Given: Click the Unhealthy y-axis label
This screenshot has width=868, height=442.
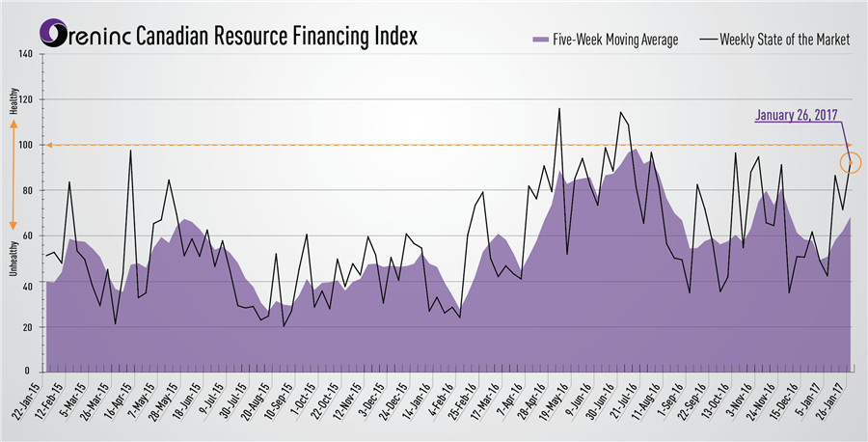Looking at the screenshot, I should pos(14,254).
